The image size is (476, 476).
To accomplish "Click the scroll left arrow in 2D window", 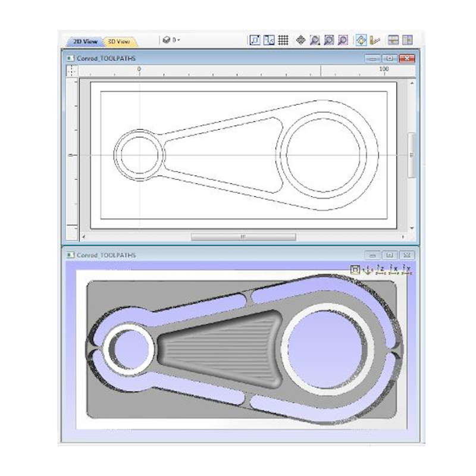I will (84, 237).
